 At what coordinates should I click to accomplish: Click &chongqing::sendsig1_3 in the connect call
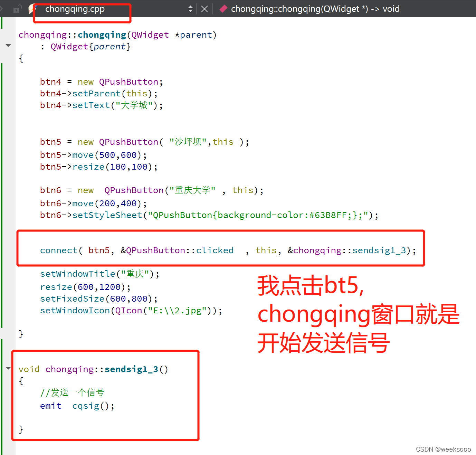coord(347,250)
